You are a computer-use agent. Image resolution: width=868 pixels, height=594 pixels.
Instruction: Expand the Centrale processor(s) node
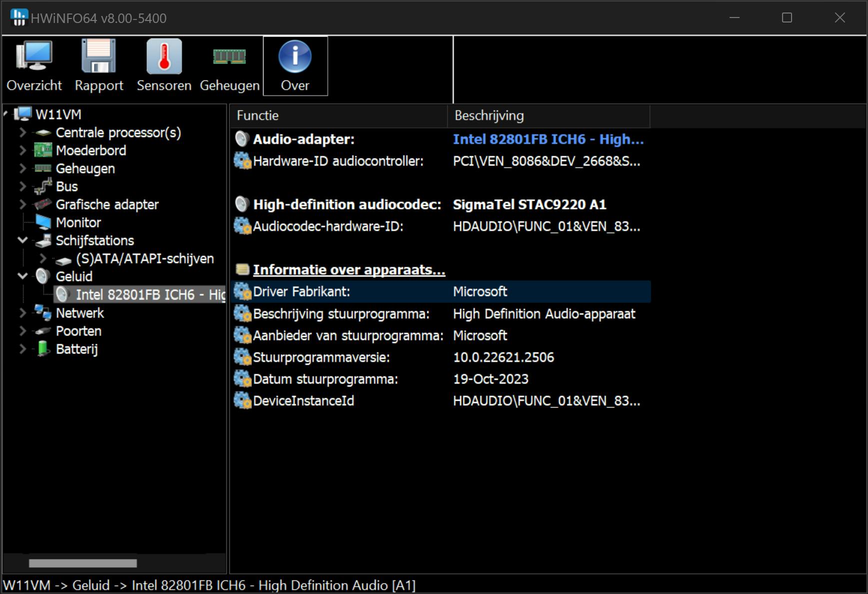click(22, 132)
